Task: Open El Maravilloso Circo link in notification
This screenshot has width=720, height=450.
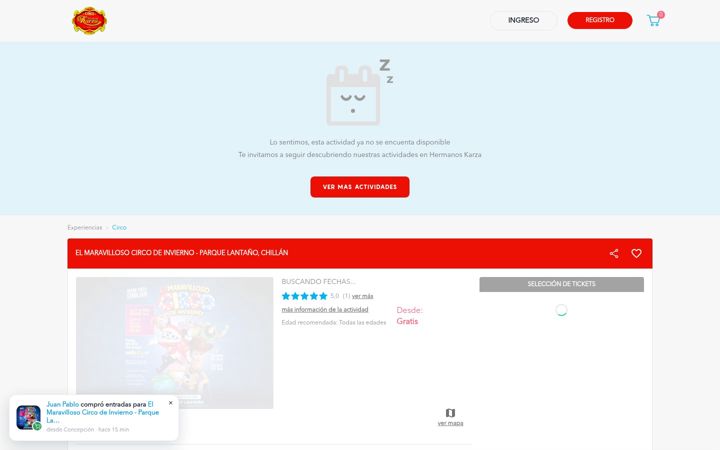Action: click(103, 412)
